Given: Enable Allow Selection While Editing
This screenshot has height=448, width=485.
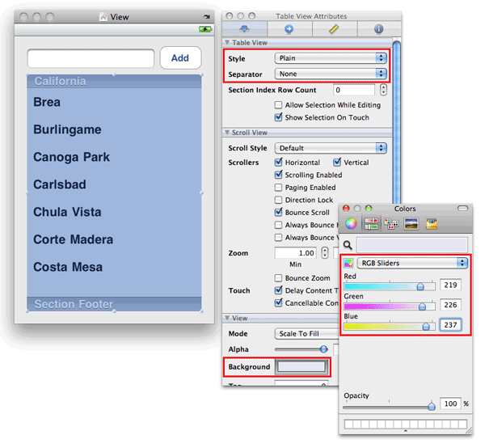Looking at the screenshot, I should 279,105.
